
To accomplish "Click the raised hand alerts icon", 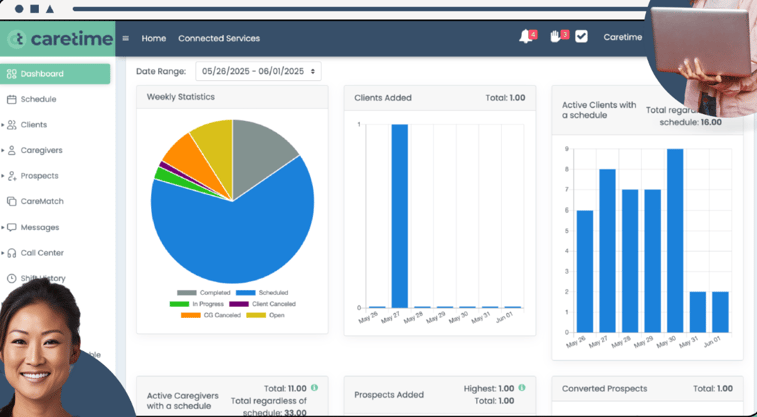I will point(556,37).
